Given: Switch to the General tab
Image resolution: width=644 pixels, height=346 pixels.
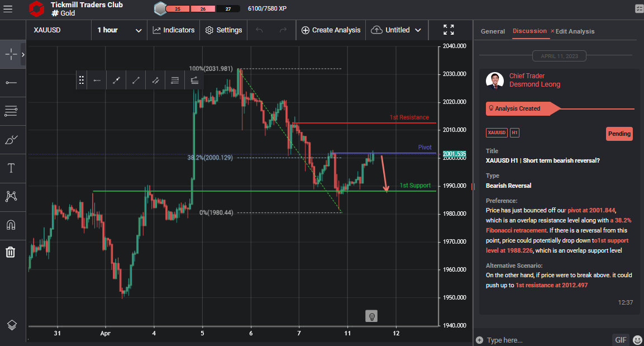Looking at the screenshot, I should tap(493, 31).
